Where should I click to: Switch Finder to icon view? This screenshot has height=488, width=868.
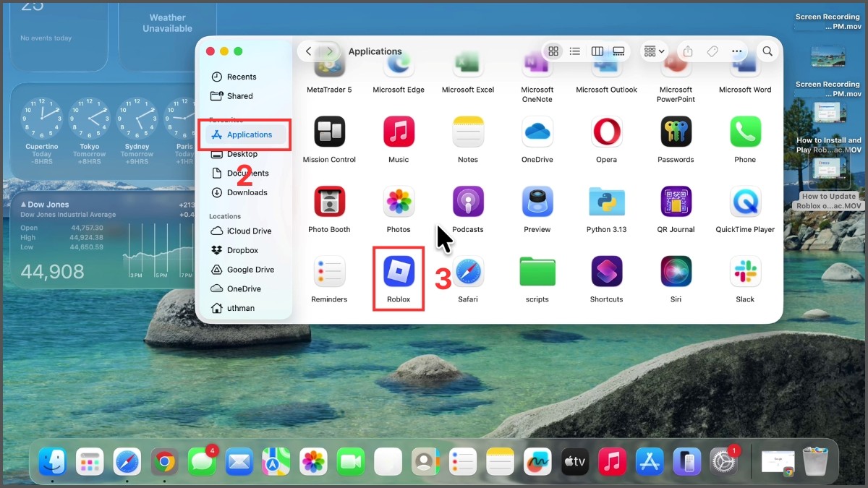(x=553, y=51)
